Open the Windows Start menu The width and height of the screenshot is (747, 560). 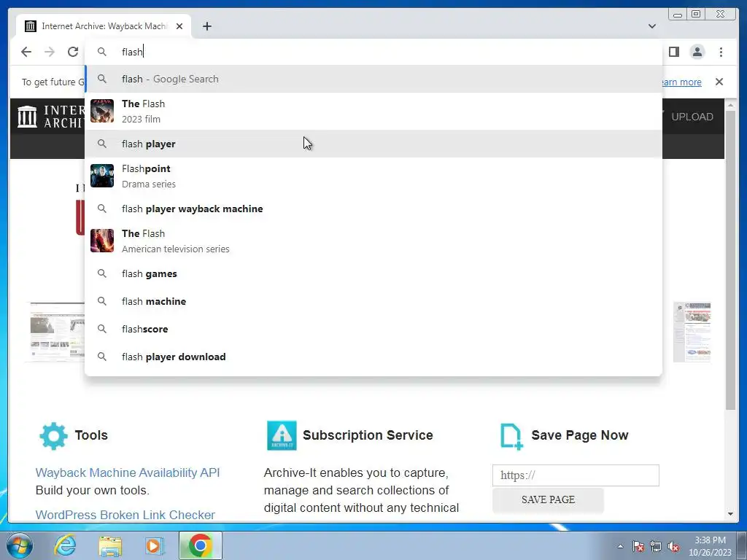19,545
